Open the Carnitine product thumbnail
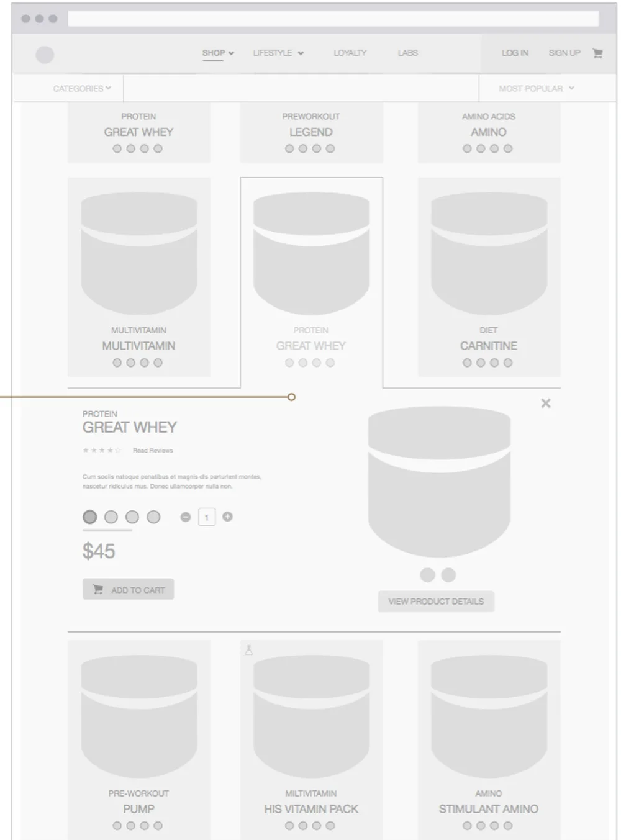The width and height of the screenshot is (621, 840). click(489, 253)
